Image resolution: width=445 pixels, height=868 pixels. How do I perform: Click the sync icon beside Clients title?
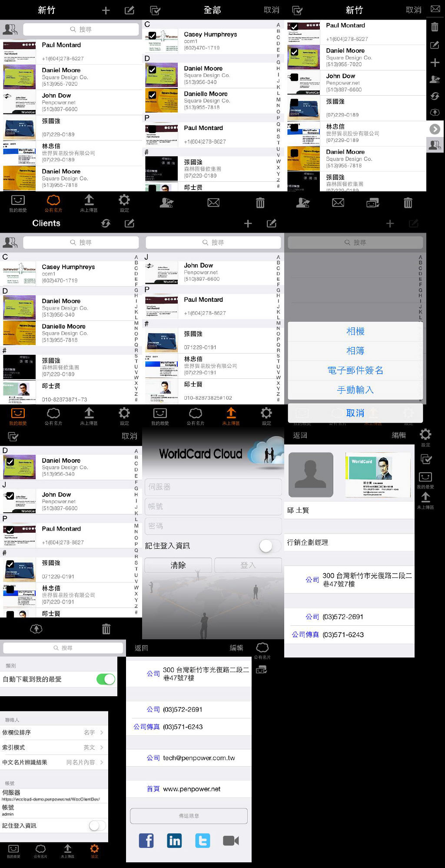[x=106, y=224]
